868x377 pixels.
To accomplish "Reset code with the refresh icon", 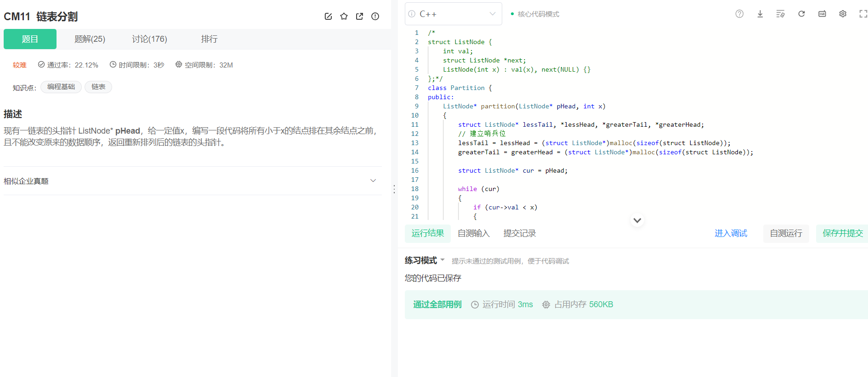I will point(801,14).
